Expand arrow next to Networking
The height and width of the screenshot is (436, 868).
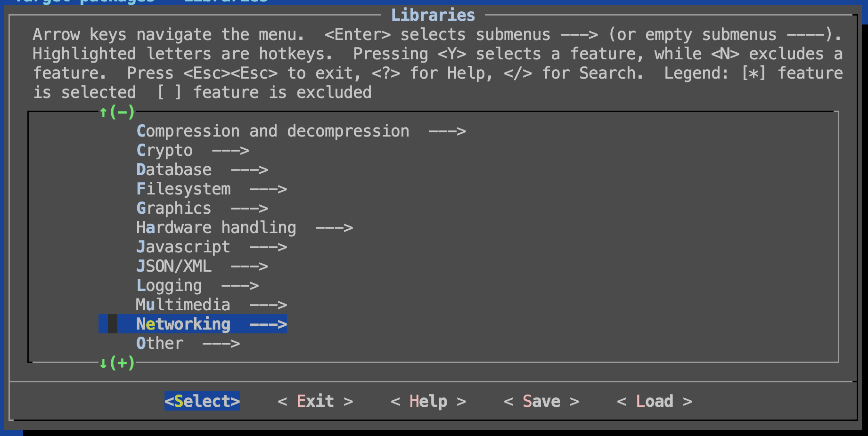(x=268, y=324)
